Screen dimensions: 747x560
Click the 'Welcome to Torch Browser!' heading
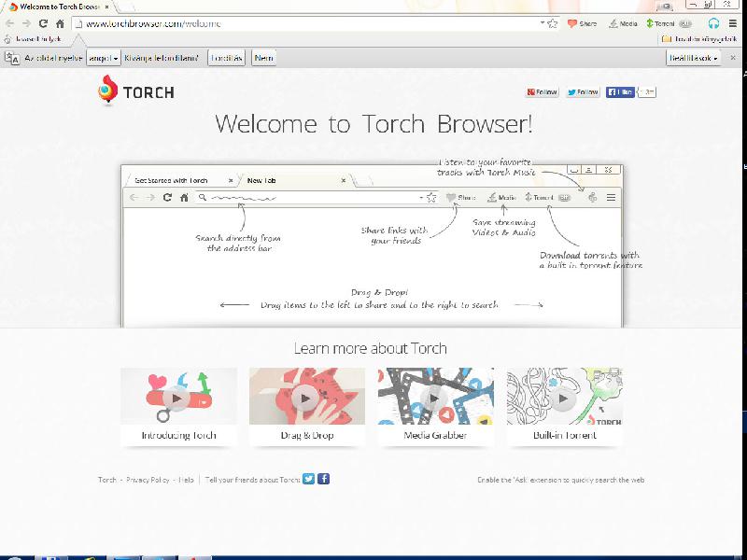[x=373, y=124]
